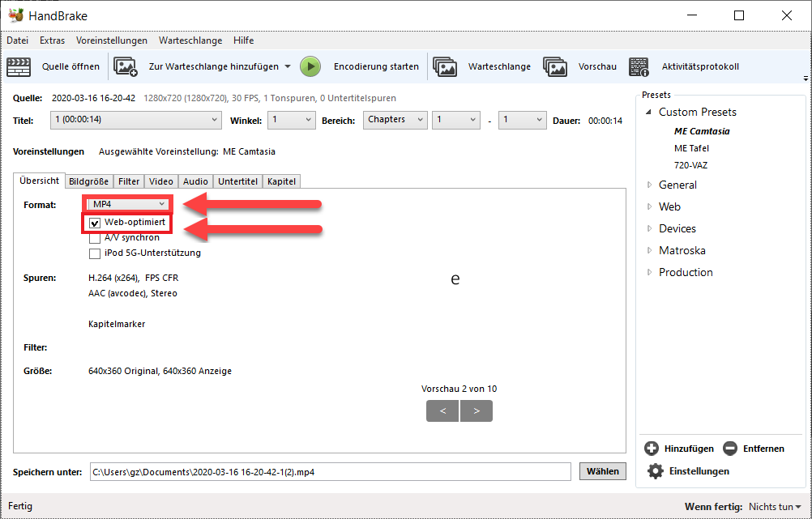Open the Warteschlange images icon in toolbar

(x=445, y=66)
